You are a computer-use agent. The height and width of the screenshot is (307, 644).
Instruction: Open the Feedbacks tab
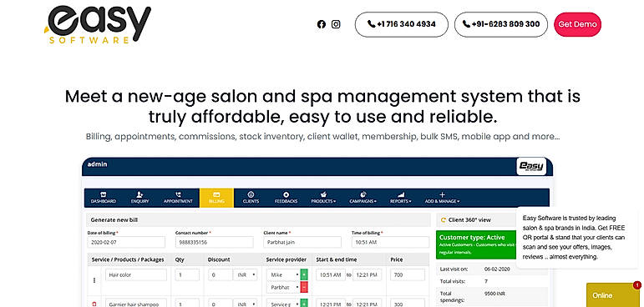[x=286, y=198]
